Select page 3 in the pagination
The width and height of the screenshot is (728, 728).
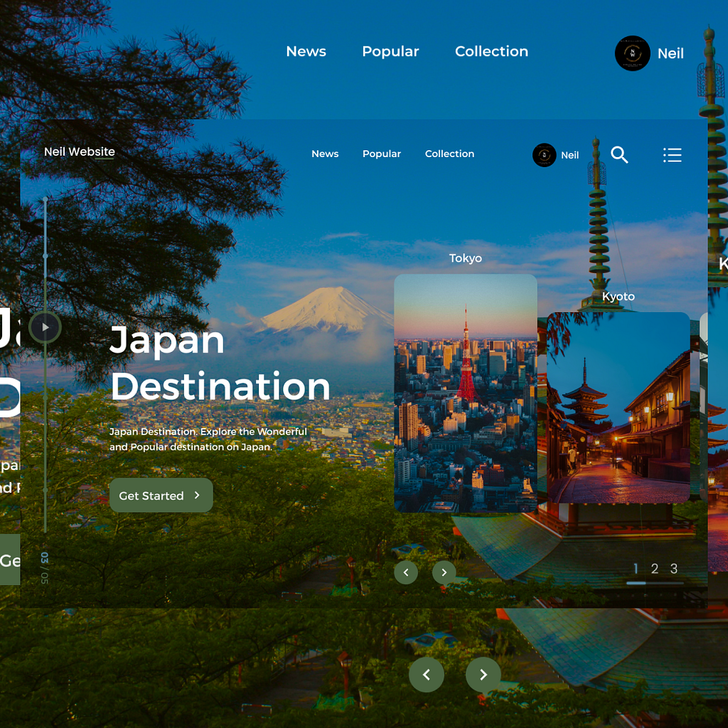673,569
